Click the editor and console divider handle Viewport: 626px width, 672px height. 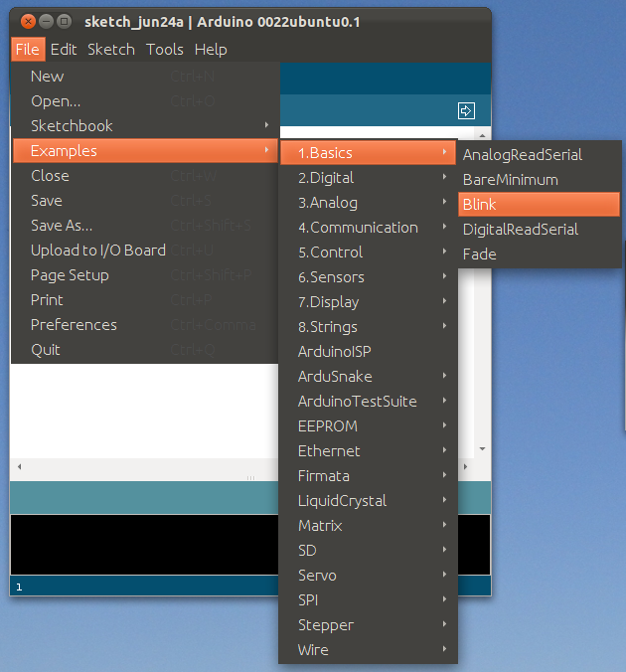(250, 477)
